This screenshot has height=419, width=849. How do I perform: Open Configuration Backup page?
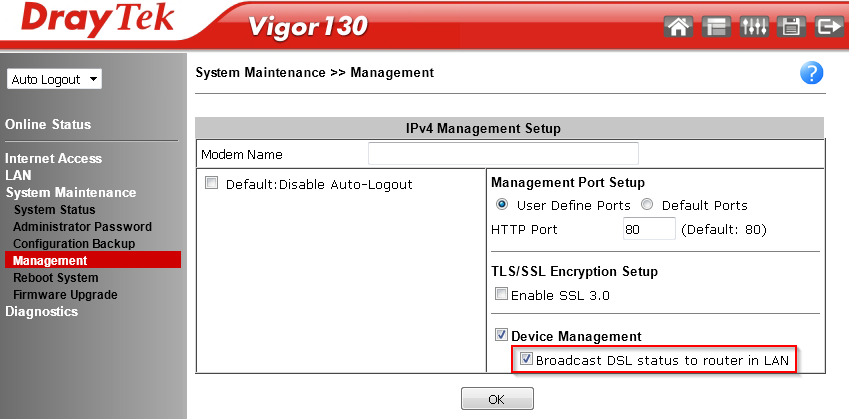pyautogui.click(x=74, y=244)
